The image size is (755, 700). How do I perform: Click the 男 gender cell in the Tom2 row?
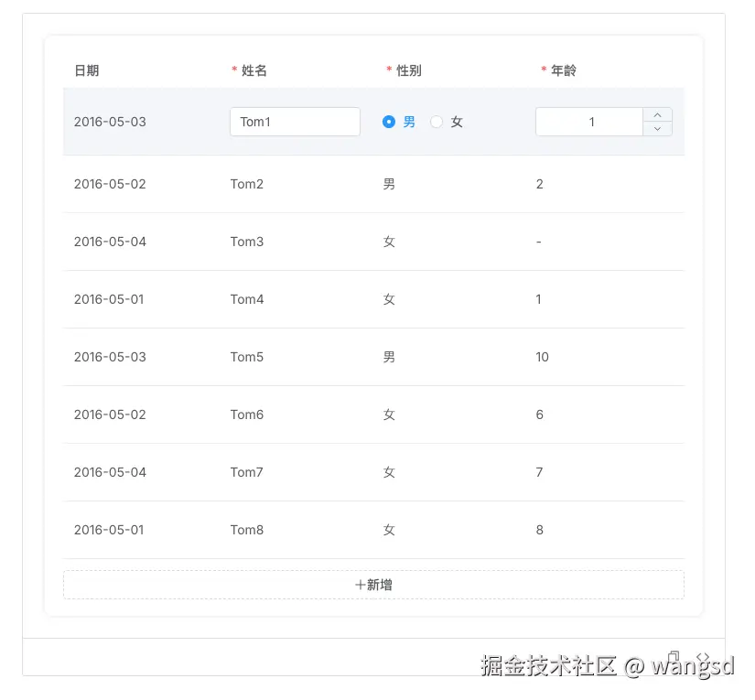tap(389, 184)
